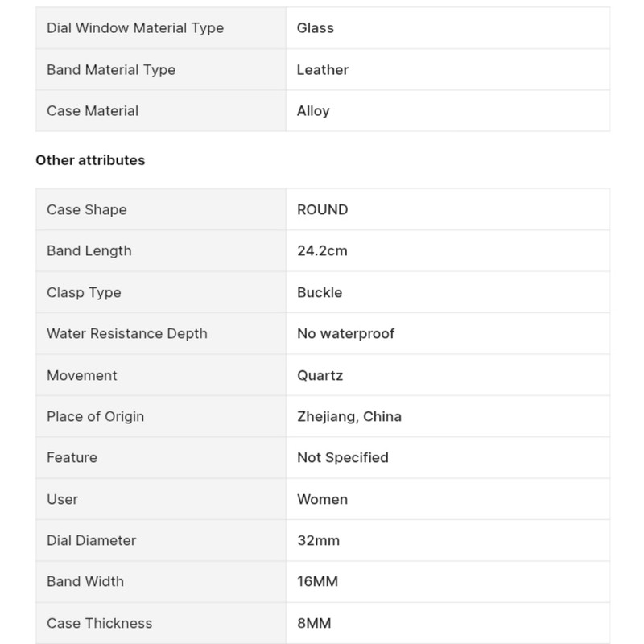Click the Case Shape label
This screenshot has height=644, width=644.
click(x=87, y=209)
